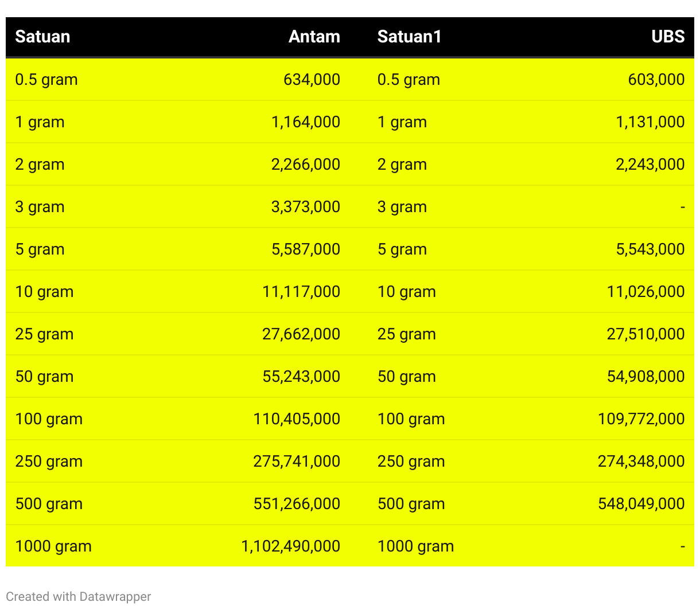Click the UBS column header
This screenshot has width=700, height=610.
tap(668, 37)
